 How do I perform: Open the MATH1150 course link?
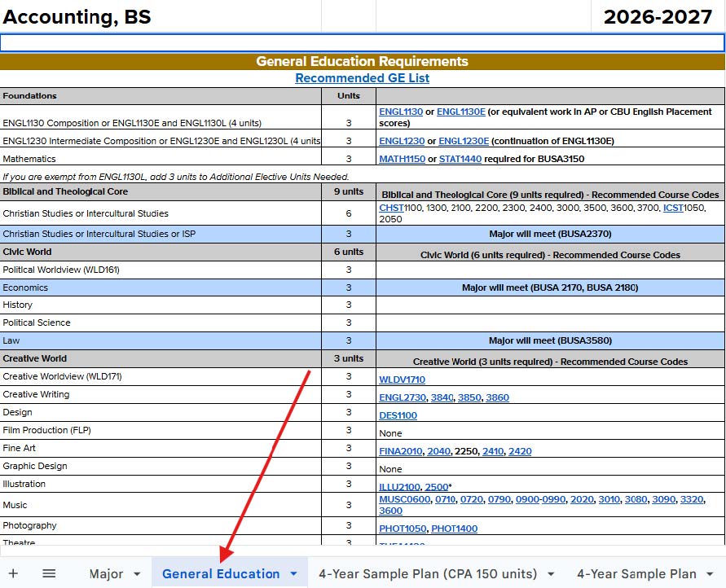point(402,159)
